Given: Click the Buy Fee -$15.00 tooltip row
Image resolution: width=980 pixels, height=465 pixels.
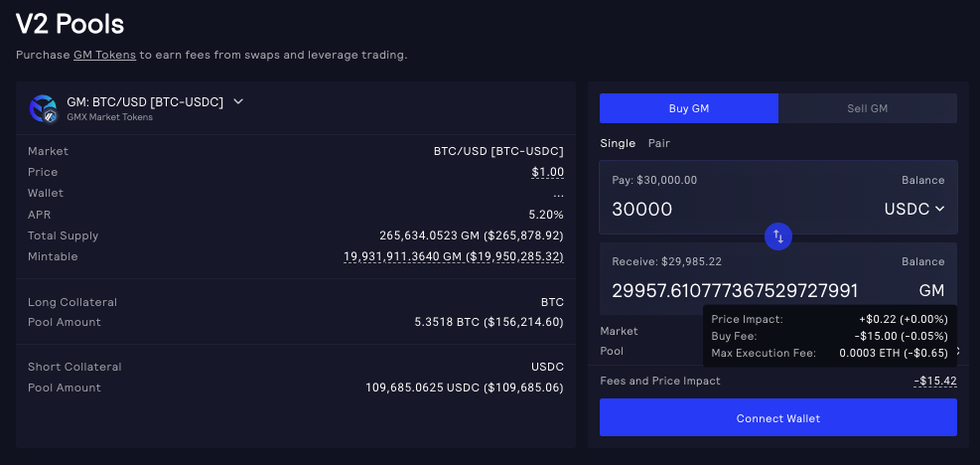Looking at the screenshot, I should 829,336.
